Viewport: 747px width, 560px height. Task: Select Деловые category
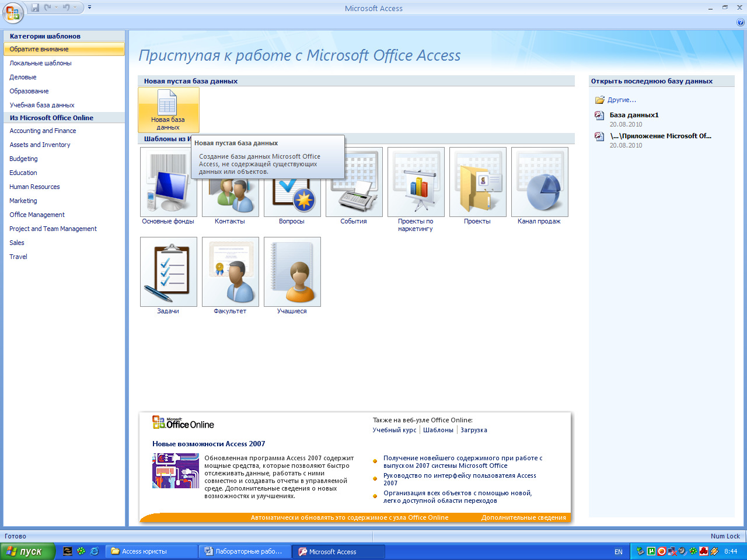click(x=64, y=77)
